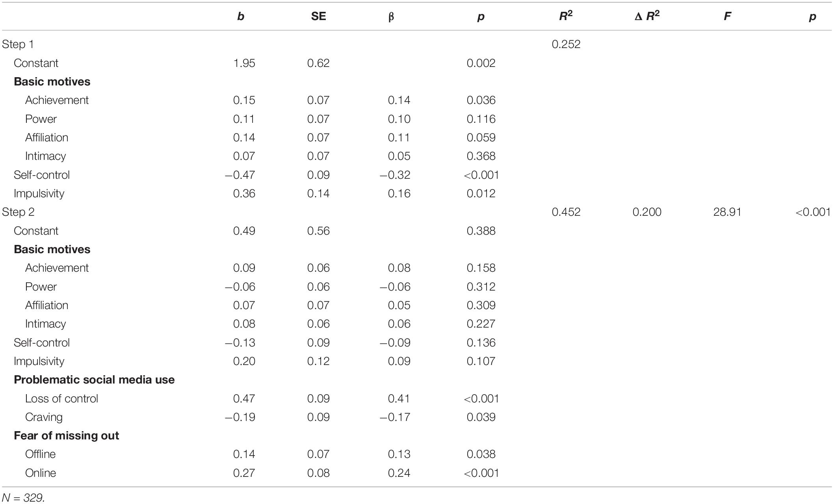Click the 'Online' row label
The height and width of the screenshot is (504, 834).
tap(40, 473)
